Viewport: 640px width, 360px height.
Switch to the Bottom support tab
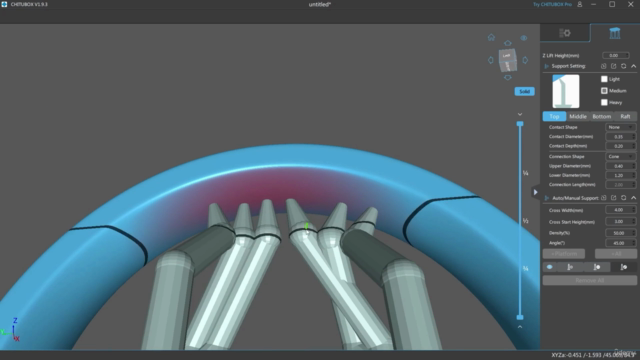coord(602,116)
